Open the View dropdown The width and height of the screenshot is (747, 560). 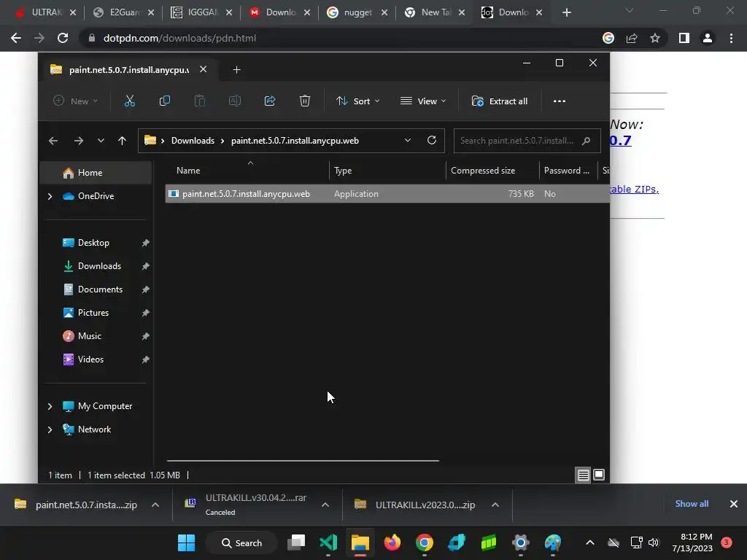(x=423, y=101)
